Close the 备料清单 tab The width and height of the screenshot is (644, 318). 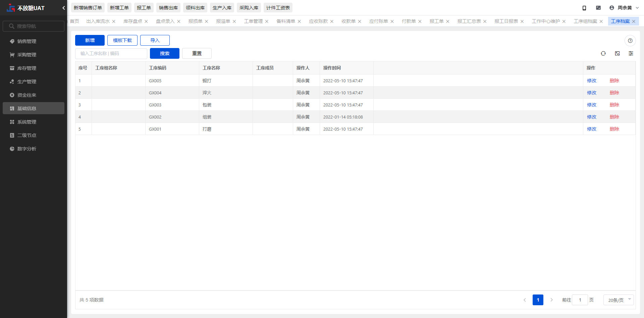point(299,21)
